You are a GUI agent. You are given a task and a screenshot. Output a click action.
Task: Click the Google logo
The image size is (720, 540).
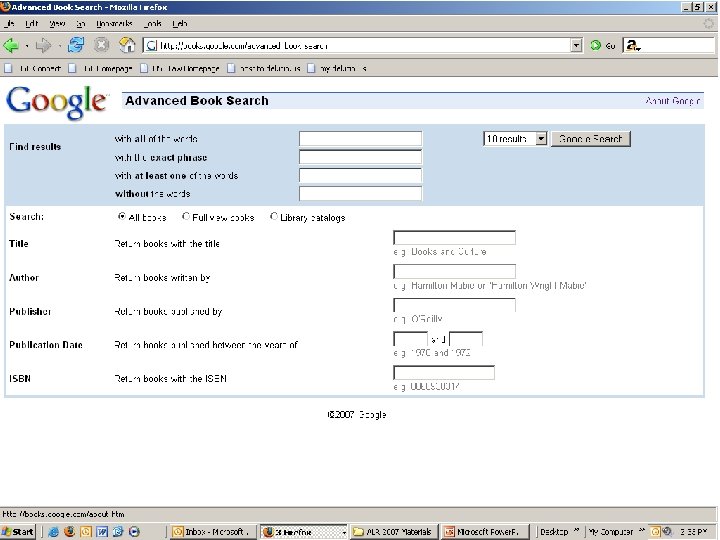[56, 102]
